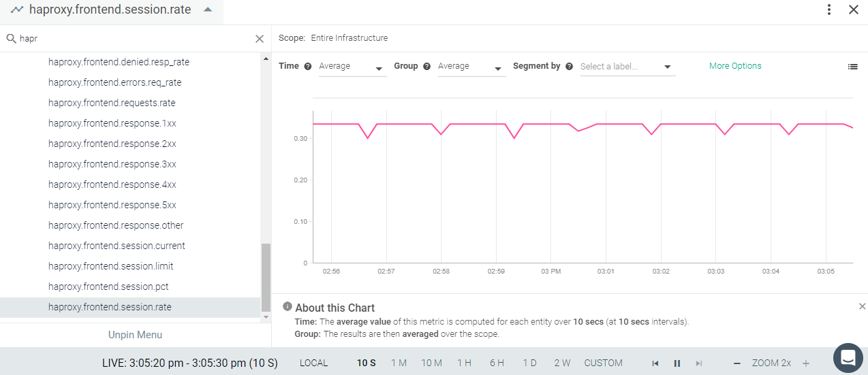This screenshot has height=375, width=868.
Task: Click the line chart icon beside metric title
Action: pos(17,10)
